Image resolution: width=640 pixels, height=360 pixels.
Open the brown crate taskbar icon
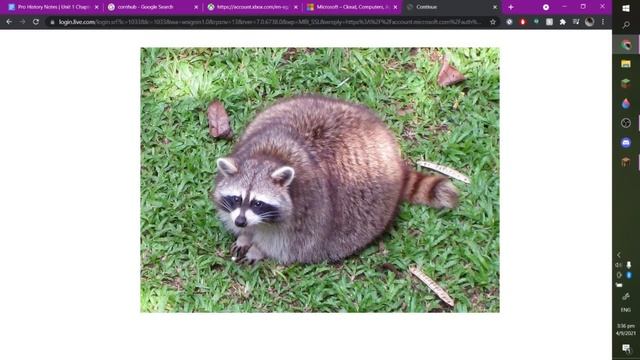(626, 162)
